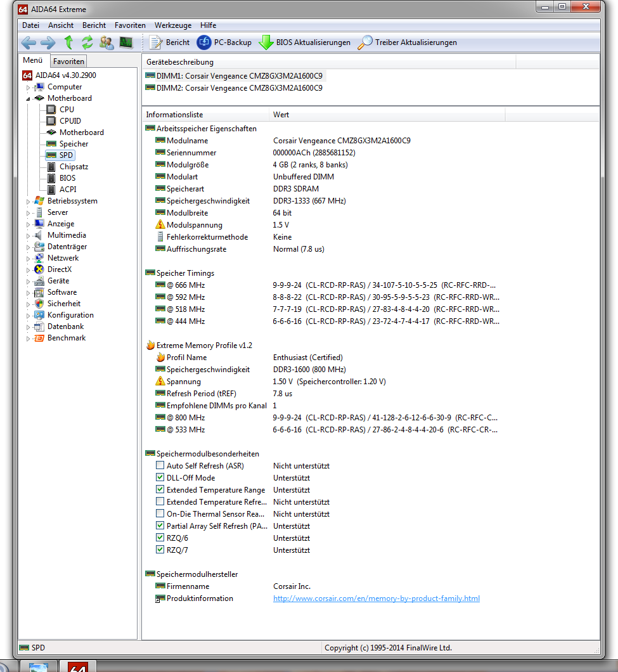Expand the Anzeige tree node
The width and height of the screenshot is (618, 672).
coord(29,224)
